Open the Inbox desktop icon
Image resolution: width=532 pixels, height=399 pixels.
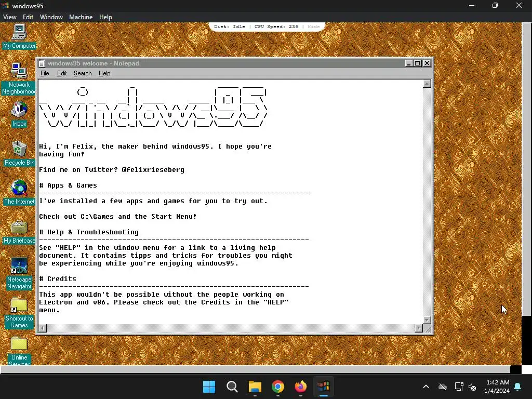click(x=19, y=114)
